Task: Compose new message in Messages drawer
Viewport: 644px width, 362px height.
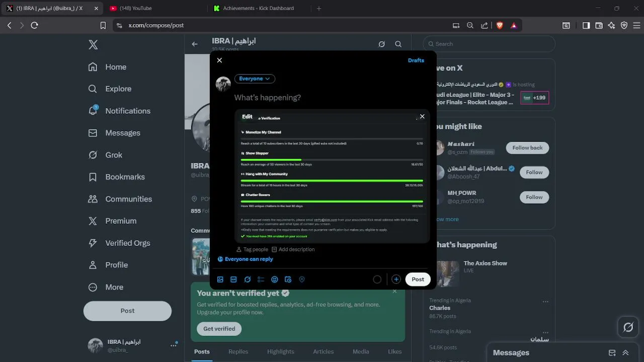Action: (x=612, y=353)
